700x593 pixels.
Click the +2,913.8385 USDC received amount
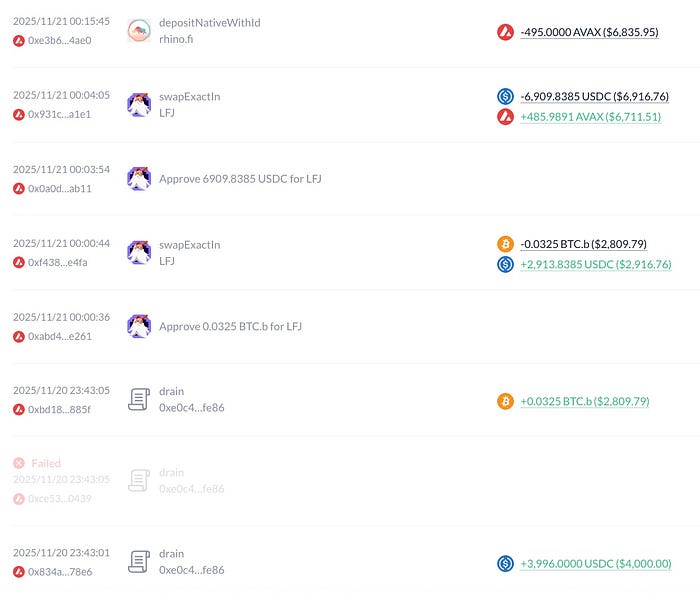(x=595, y=264)
